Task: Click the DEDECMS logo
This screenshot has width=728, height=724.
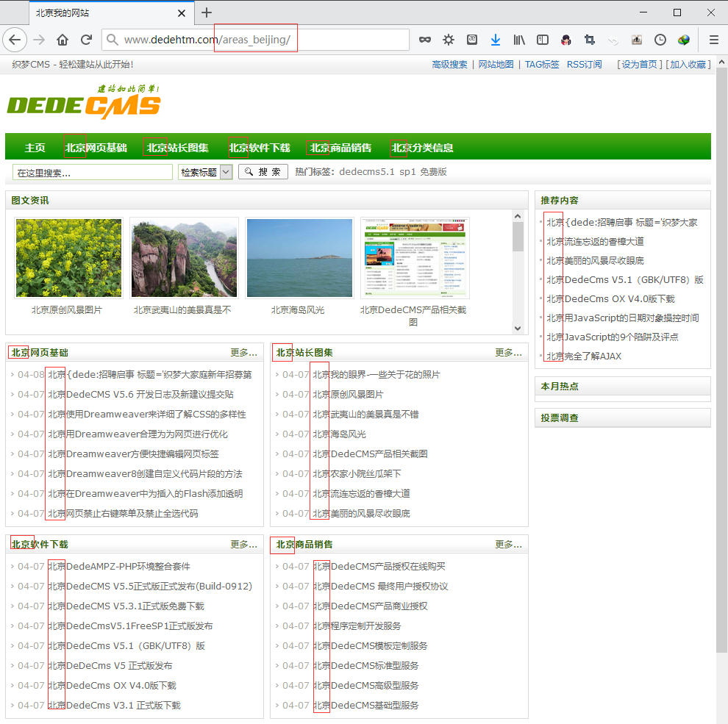Action: (x=84, y=101)
